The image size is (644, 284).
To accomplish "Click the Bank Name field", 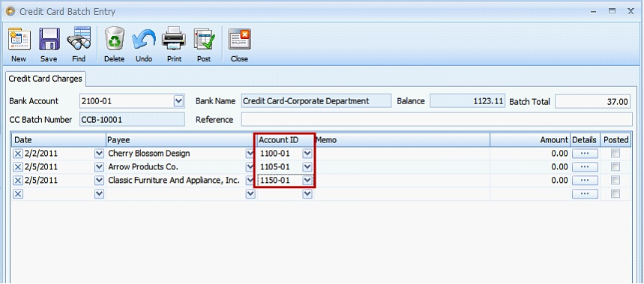I will pos(316,101).
